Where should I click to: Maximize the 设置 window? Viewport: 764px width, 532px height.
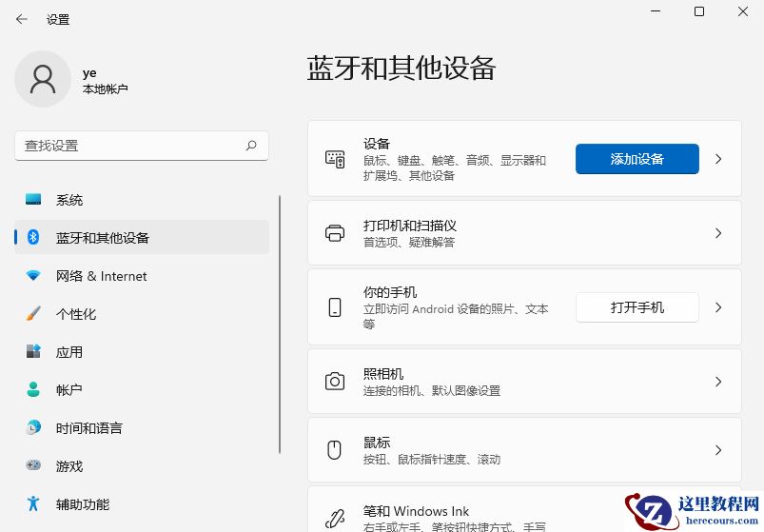pyautogui.click(x=699, y=11)
